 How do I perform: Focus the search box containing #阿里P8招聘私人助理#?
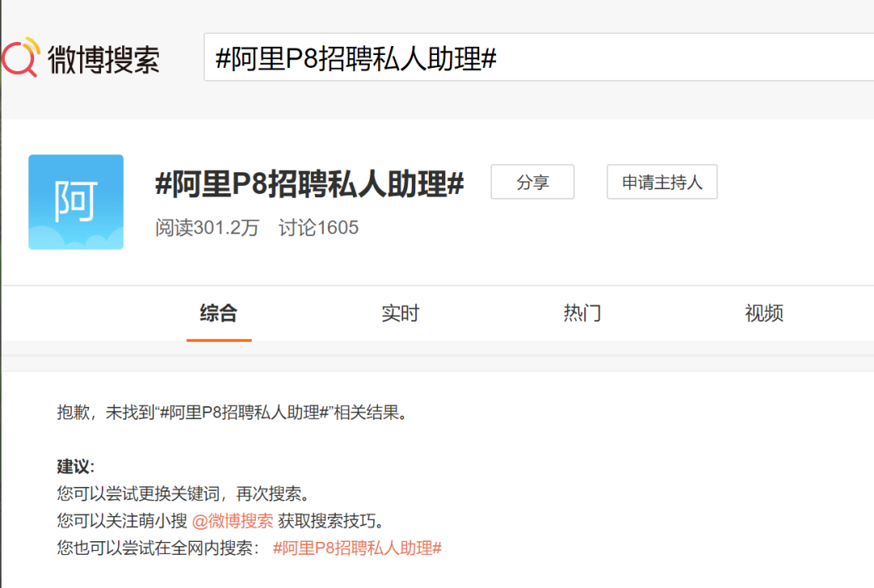534,58
